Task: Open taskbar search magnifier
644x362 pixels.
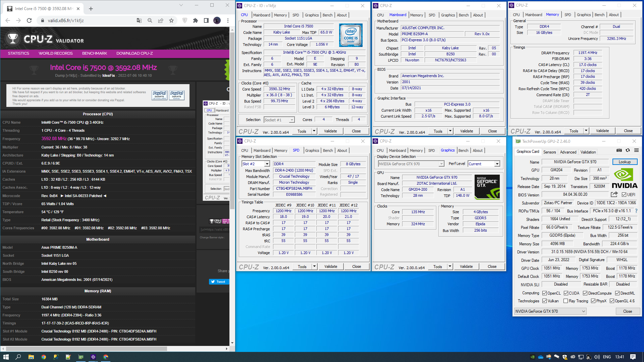Action: (x=18, y=357)
